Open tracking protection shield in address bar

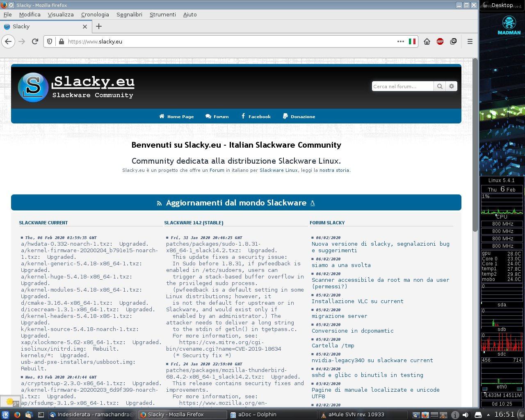50,41
